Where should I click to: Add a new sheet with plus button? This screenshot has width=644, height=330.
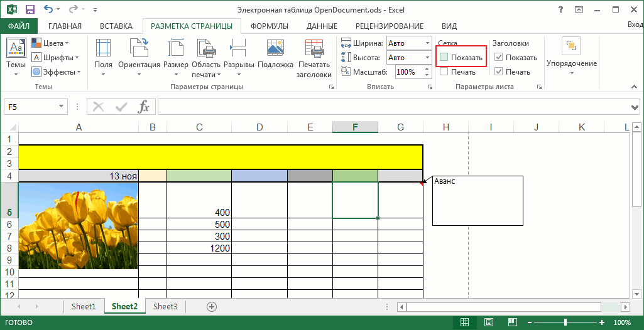click(x=212, y=307)
